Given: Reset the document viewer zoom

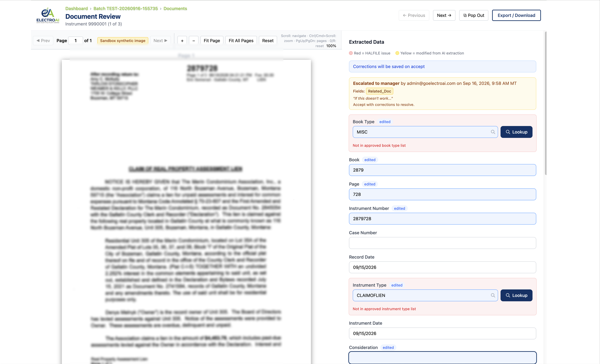Looking at the screenshot, I should pyautogui.click(x=268, y=41).
